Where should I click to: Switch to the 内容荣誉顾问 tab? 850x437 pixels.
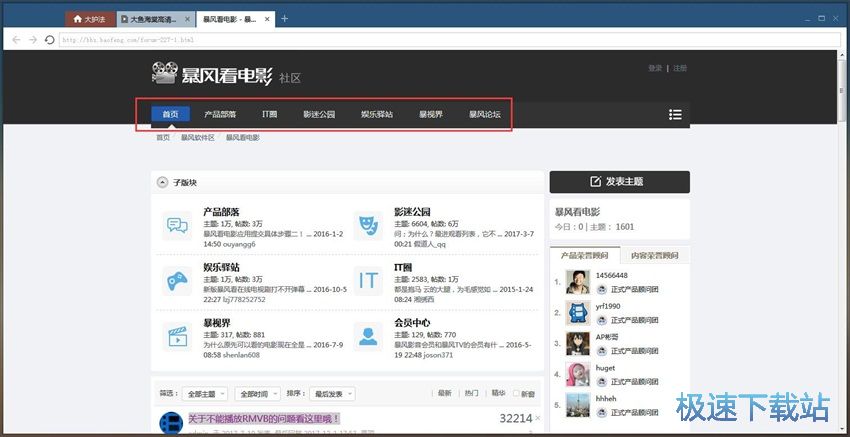[653, 255]
